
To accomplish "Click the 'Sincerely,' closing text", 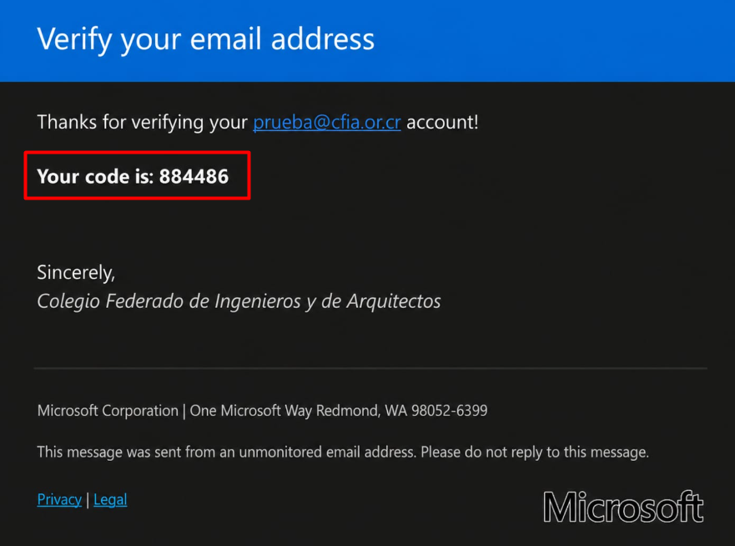I will pyautogui.click(x=76, y=273).
